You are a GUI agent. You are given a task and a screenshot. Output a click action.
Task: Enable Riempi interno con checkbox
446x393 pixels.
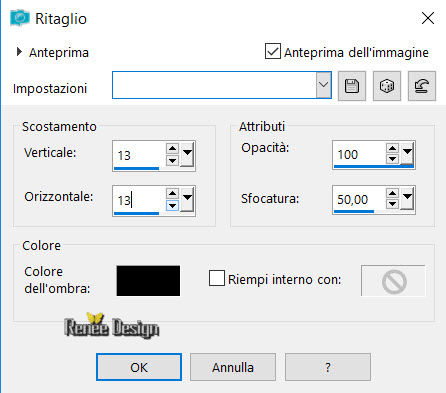click(x=217, y=278)
